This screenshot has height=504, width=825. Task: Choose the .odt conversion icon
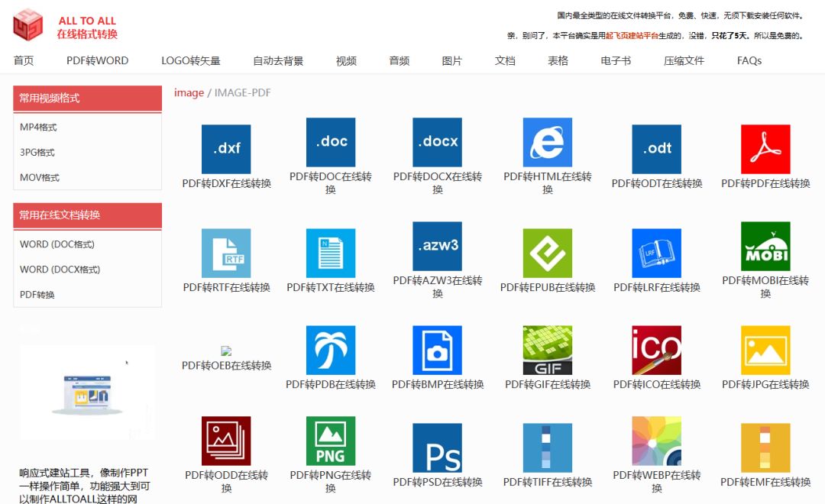click(657, 150)
